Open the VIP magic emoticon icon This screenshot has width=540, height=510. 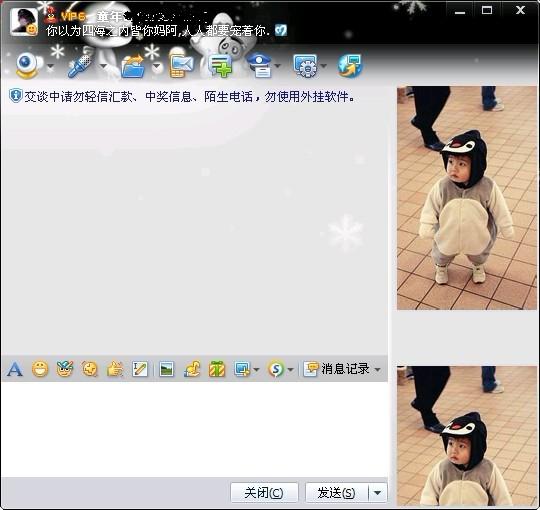(x=65, y=370)
